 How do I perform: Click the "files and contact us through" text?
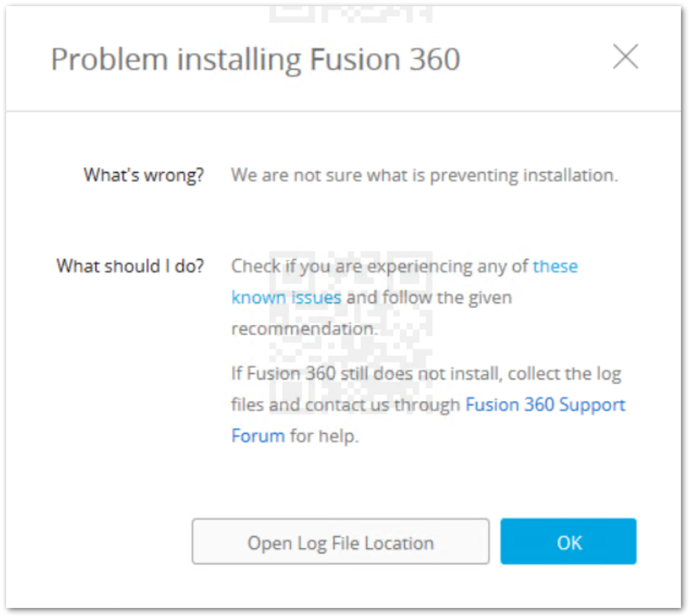point(347,405)
